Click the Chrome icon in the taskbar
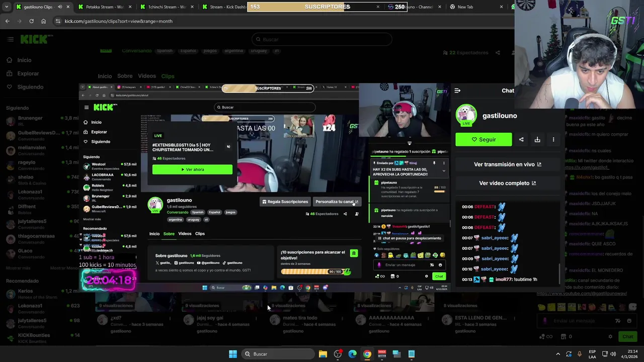The width and height of the screenshot is (644, 362). 367,354
